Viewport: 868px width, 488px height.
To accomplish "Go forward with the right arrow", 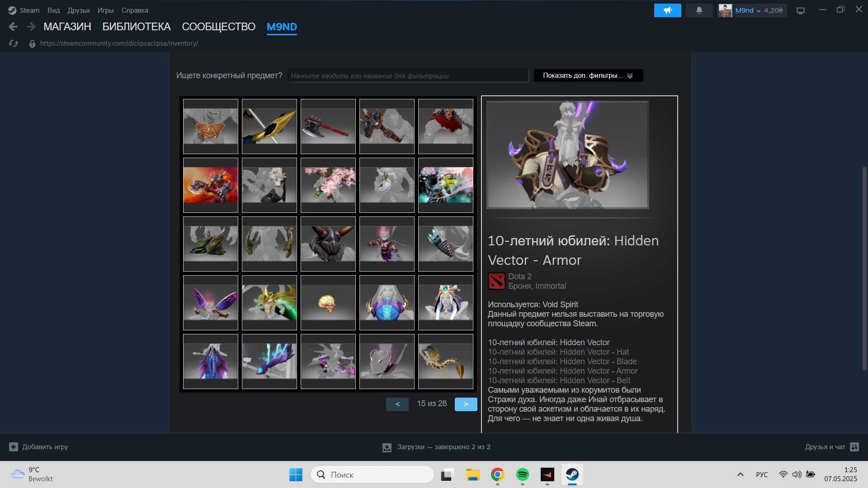I will click(31, 27).
